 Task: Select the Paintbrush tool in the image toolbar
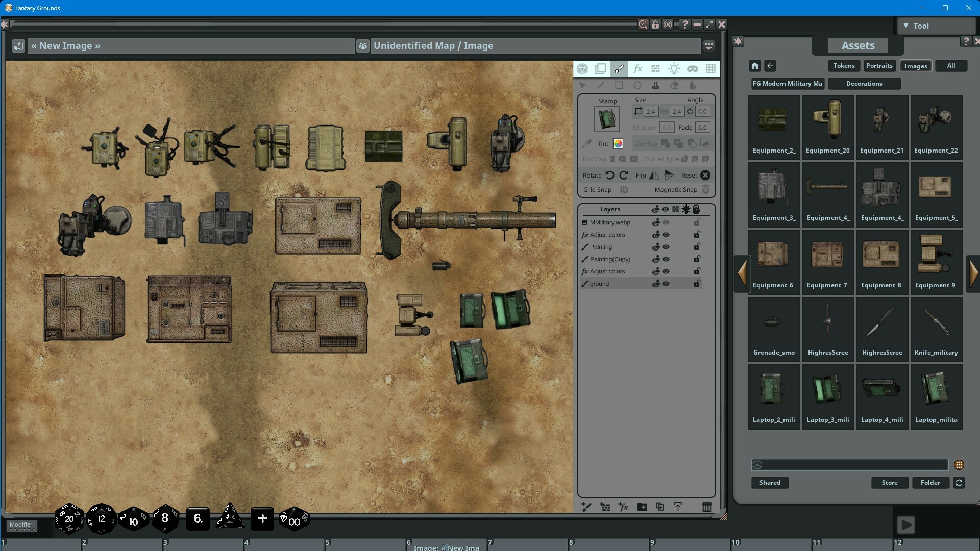(619, 69)
